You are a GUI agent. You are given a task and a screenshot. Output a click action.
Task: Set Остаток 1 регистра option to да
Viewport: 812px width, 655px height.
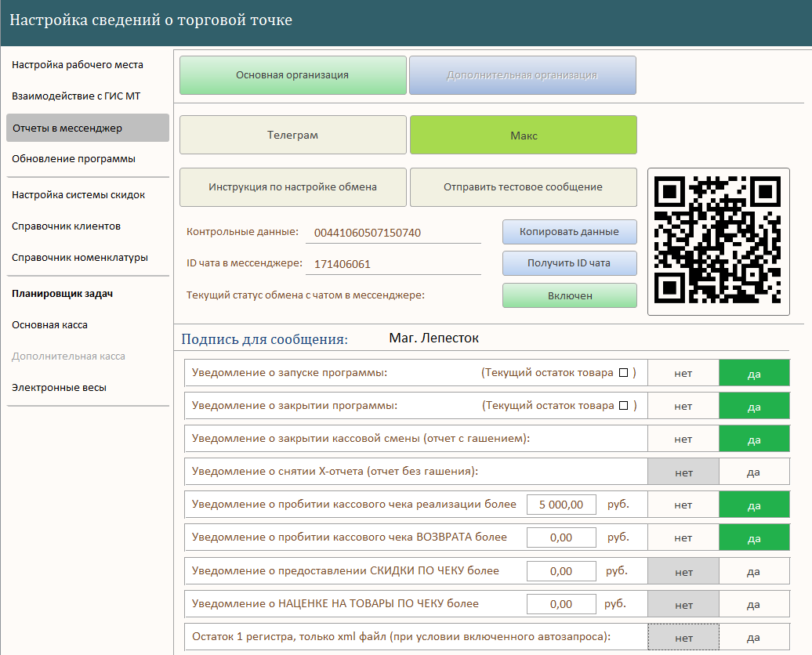[x=754, y=637]
